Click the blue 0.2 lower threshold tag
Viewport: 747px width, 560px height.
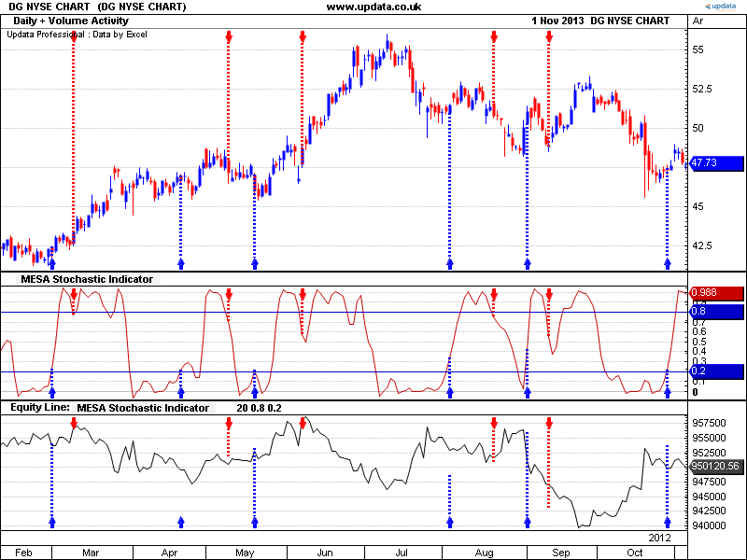coord(715,371)
